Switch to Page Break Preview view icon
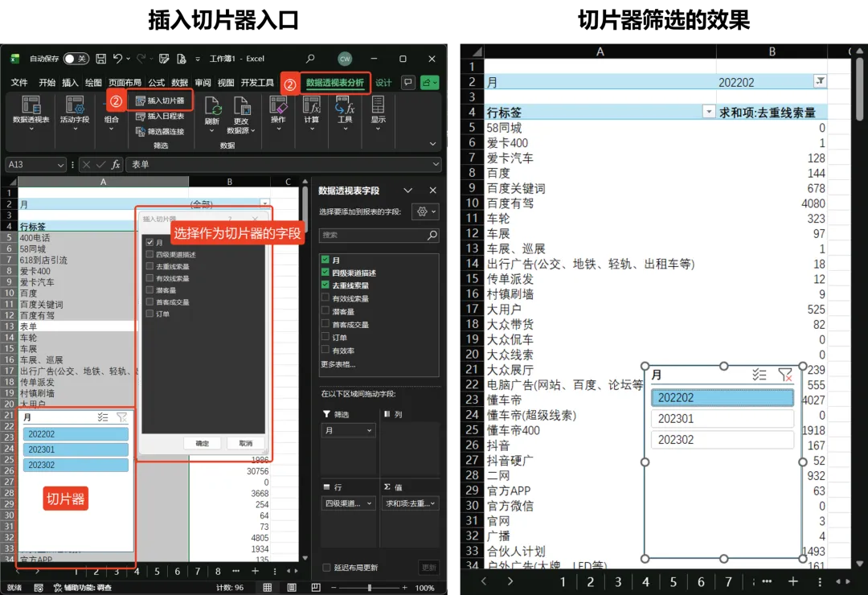This screenshot has height=595, width=868. pos(316,587)
